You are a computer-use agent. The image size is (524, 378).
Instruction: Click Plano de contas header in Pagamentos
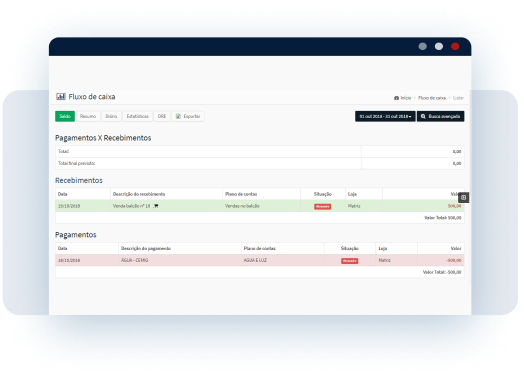click(260, 248)
